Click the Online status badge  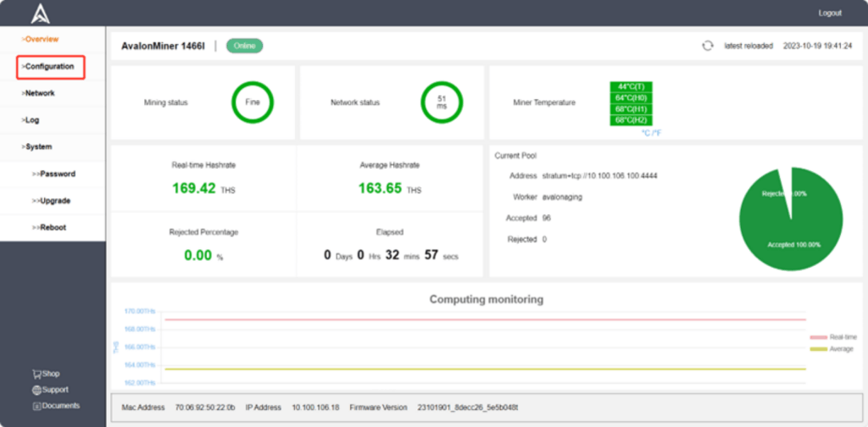point(244,46)
